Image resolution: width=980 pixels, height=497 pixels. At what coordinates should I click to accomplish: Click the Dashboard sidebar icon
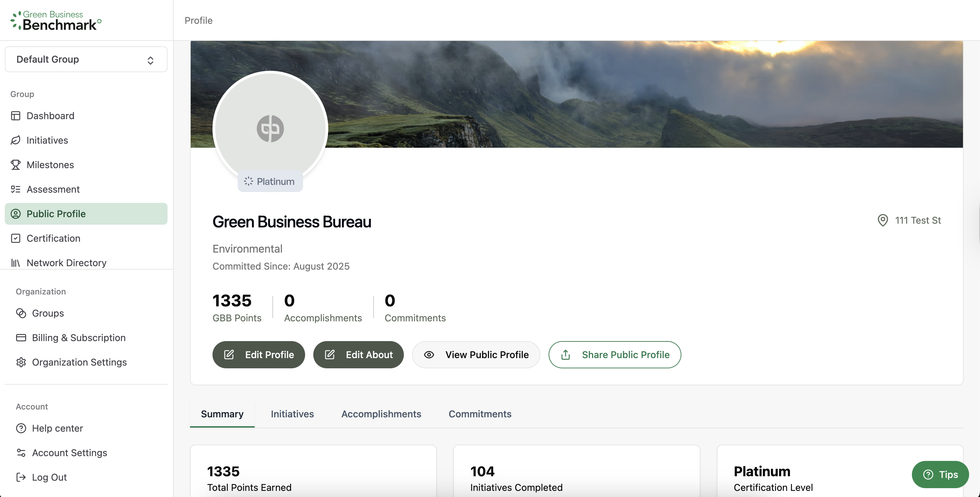click(16, 116)
